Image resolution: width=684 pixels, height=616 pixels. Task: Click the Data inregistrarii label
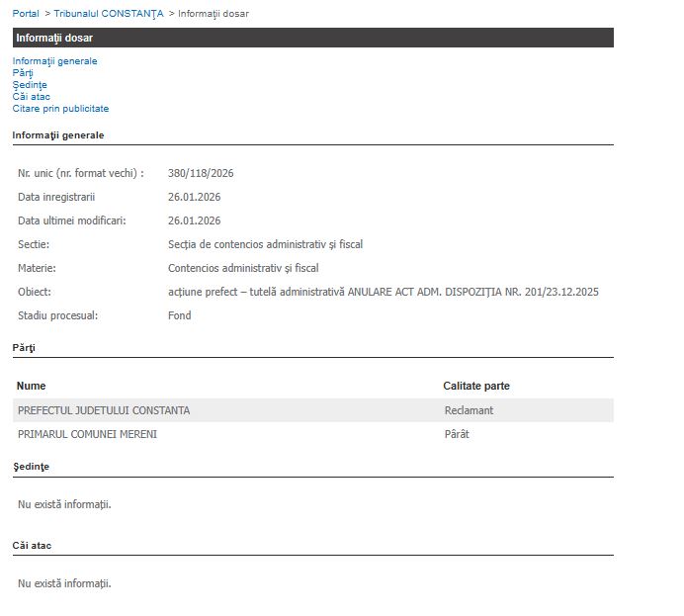pyautogui.click(x=56, y=197)
